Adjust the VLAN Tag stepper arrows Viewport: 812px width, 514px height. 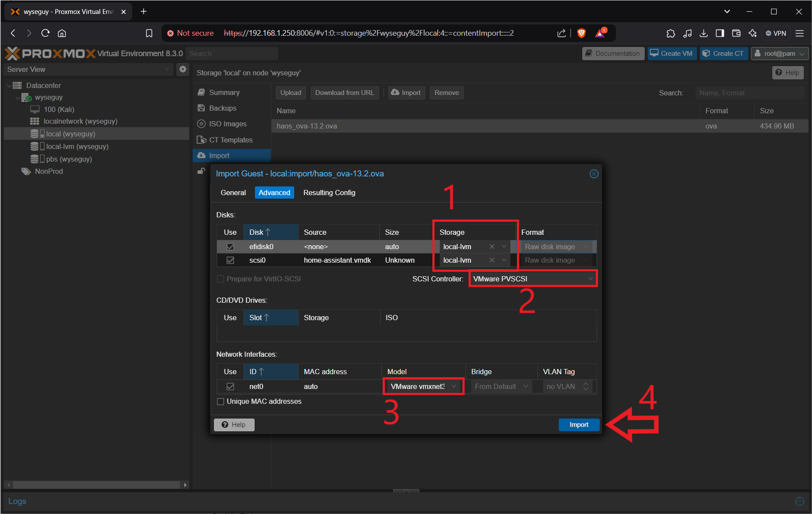[585, 386]
